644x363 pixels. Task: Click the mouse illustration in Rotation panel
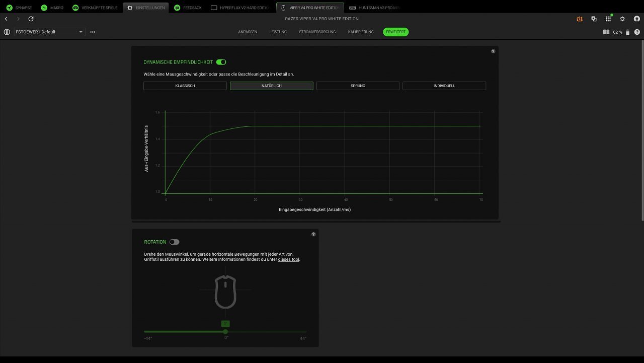click(225, 292)
